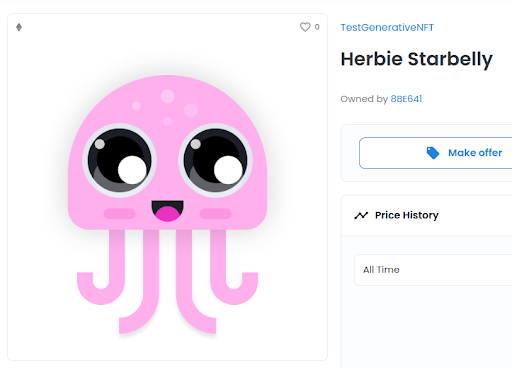Open the All Time range dropdown

click(x=433, y=270)
